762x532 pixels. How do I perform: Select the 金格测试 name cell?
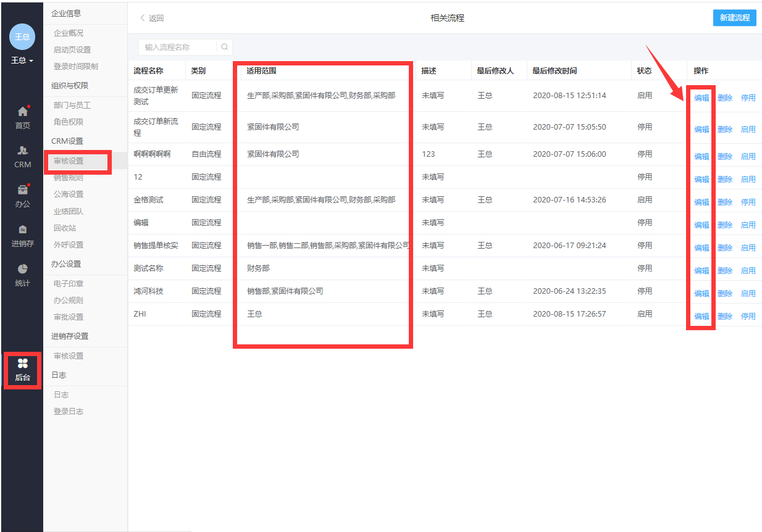coord(149,200)
